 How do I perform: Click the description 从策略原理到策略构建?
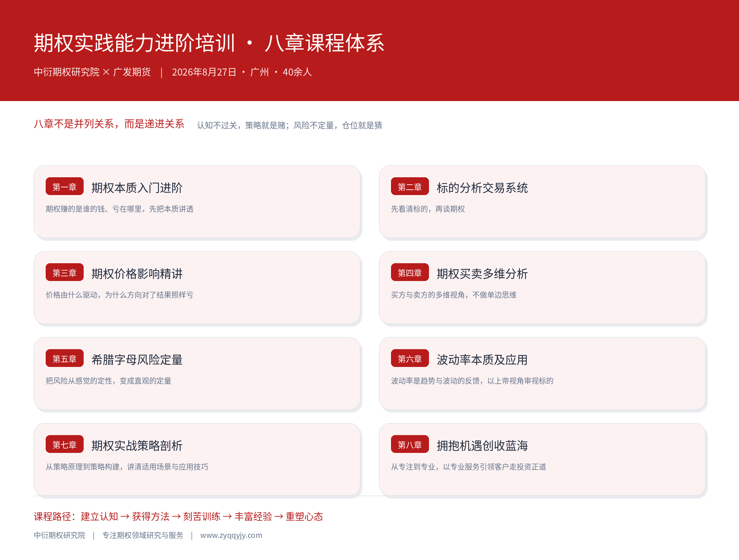(x=83, y=467)
